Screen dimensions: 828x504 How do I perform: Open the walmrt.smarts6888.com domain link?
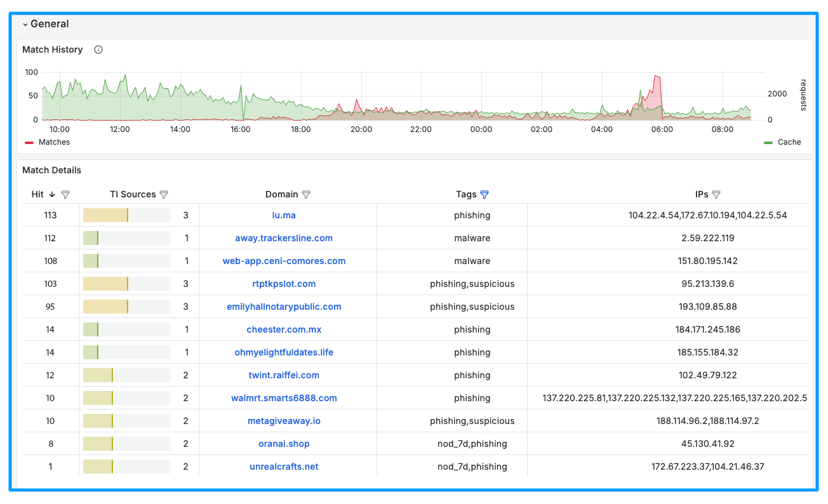(284, 398)
